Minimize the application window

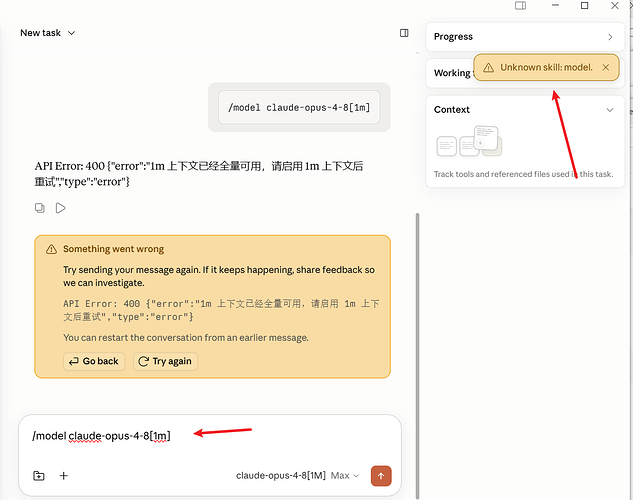point(555,6)
